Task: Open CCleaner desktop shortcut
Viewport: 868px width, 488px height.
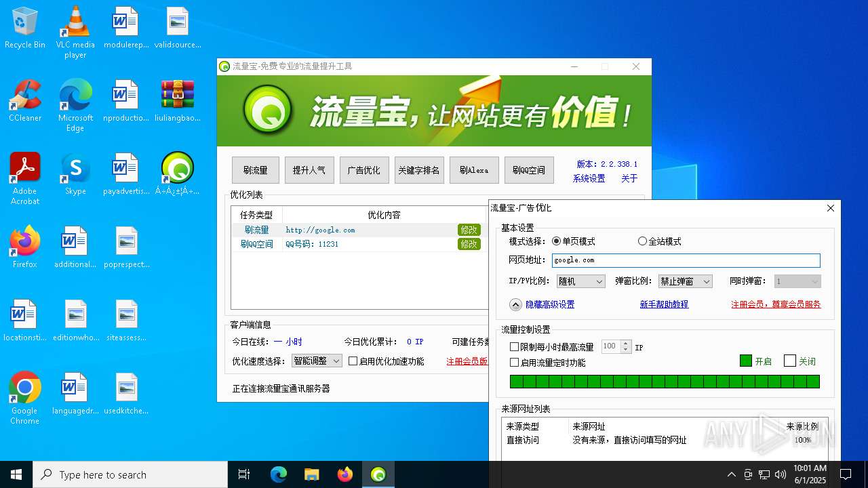Action: click(x=25, y=100)
